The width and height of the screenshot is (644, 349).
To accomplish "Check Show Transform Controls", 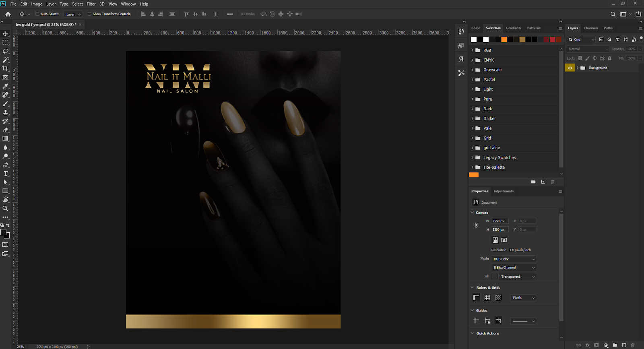I will 89,14.
